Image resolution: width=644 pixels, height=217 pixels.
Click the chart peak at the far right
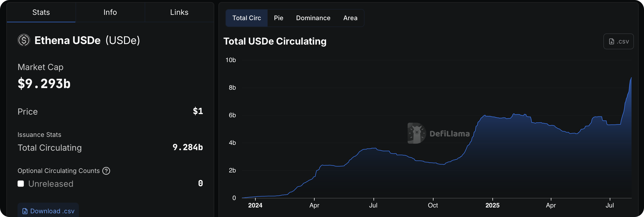tap(631, 78)
